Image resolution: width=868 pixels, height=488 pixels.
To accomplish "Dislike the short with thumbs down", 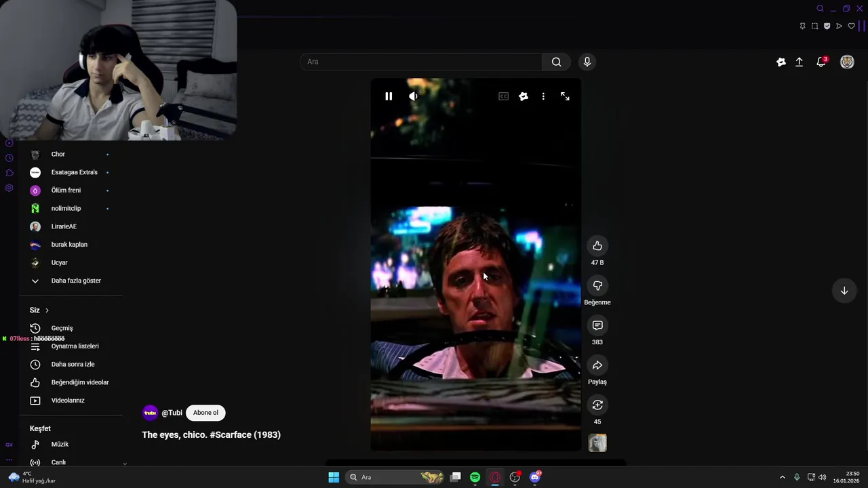I will [x=597, y=286].
